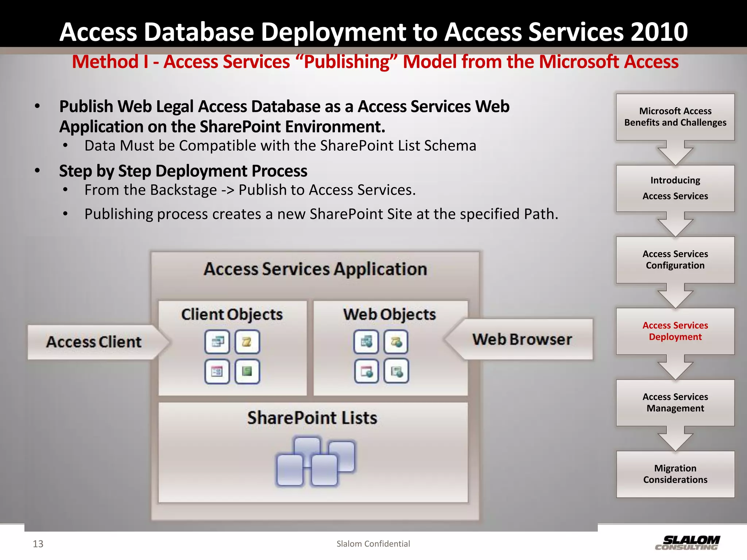
Task: Click the web report icon under Web Objects
Action: pos(396,371)
